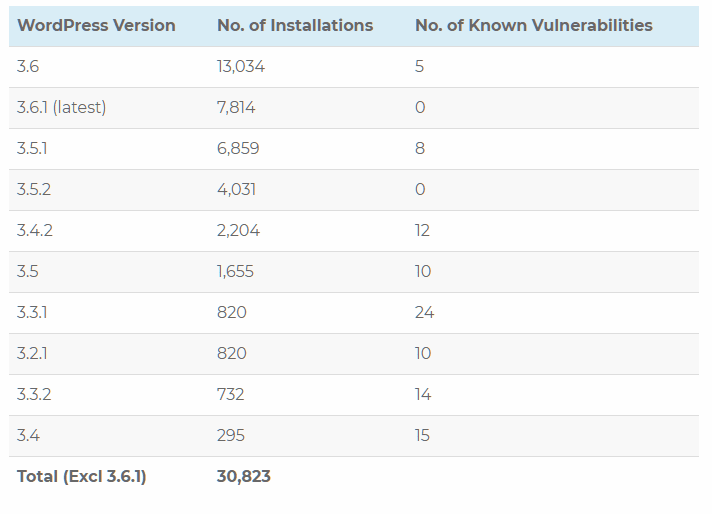The height and width of the screenshot is (514, 712).
Task: Select the 3.6.1 (latest) version cell
Action: click(61, 108)
